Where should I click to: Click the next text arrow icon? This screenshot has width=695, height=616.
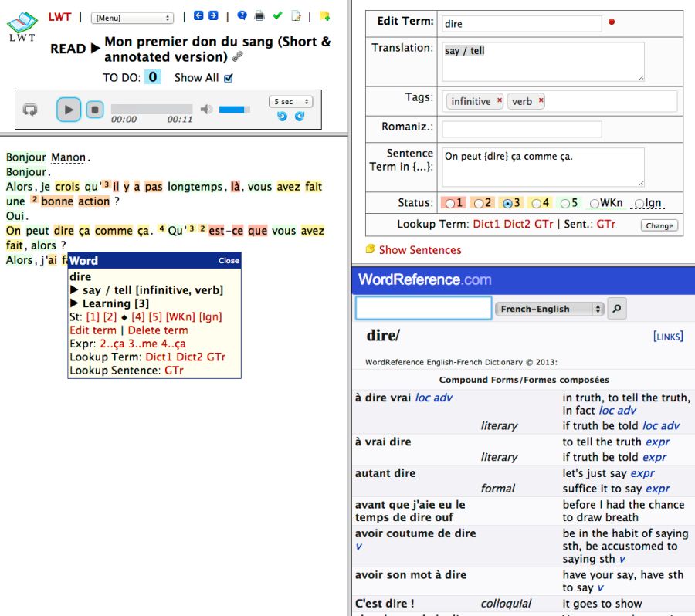[x=213, y=15]
